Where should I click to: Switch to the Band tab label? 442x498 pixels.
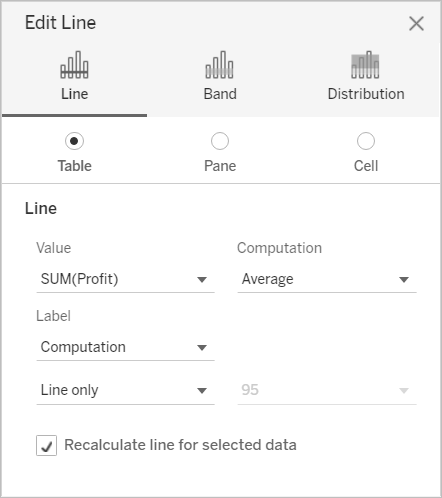[220, 94]
